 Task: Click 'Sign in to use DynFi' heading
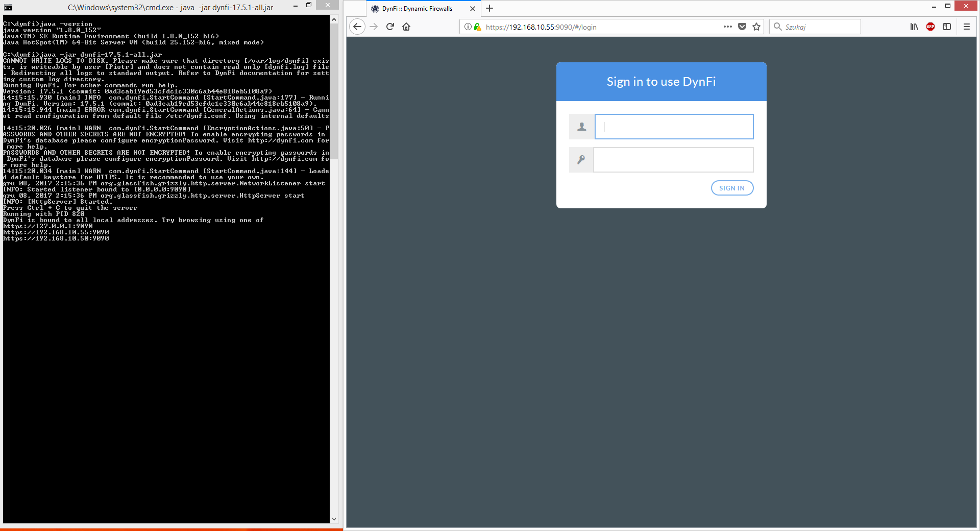(661, 82)
